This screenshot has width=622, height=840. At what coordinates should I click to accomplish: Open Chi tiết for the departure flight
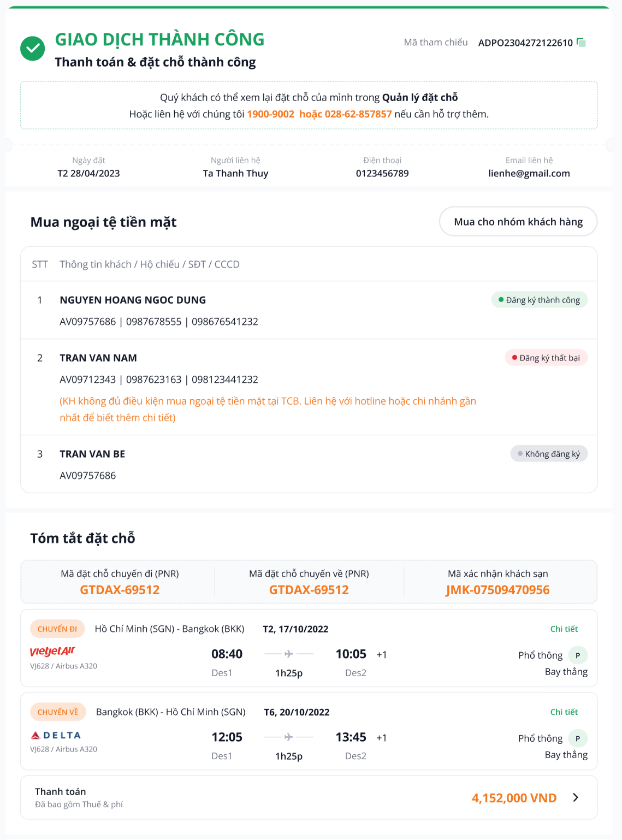point(564,629)
